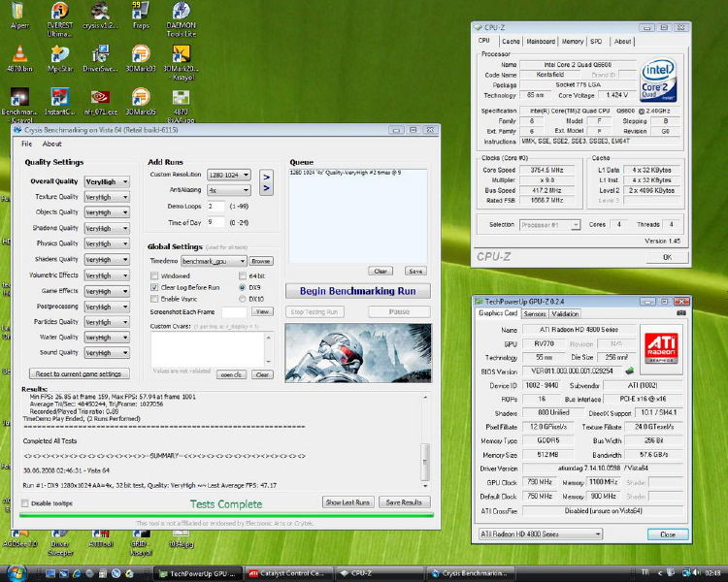
Task: Check the Disable tooltips checkbox
Action: 25,503
